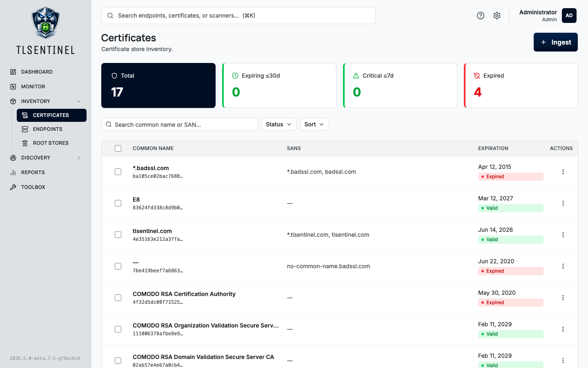This screenshot has width=588, height=368.
Task: Click the Dashboard grid icon in sidebar
Action: coord(13,72)
